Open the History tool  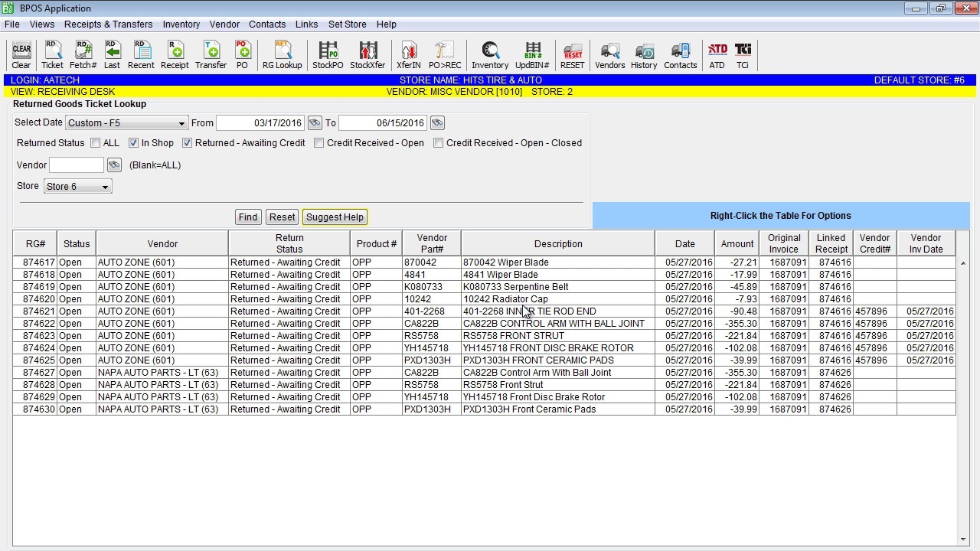point(644,55)
